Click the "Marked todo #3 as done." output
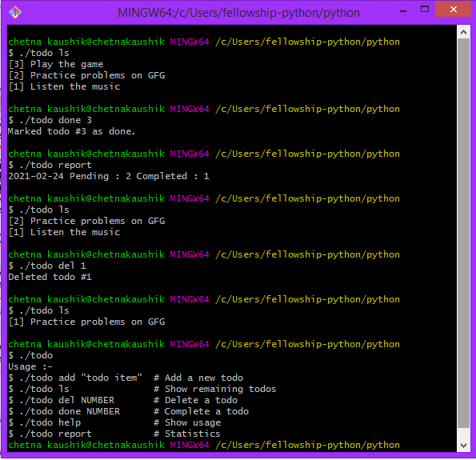 tap(72, 131)
